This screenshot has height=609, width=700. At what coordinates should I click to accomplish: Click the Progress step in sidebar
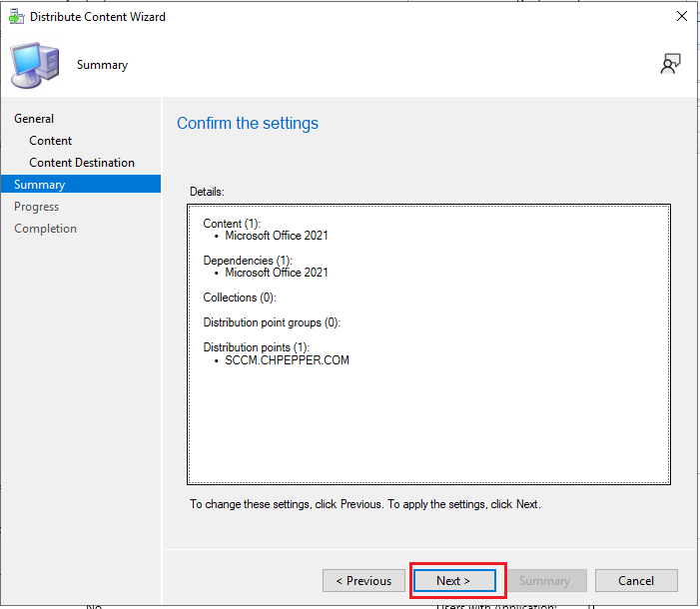(x=37, y=207)
